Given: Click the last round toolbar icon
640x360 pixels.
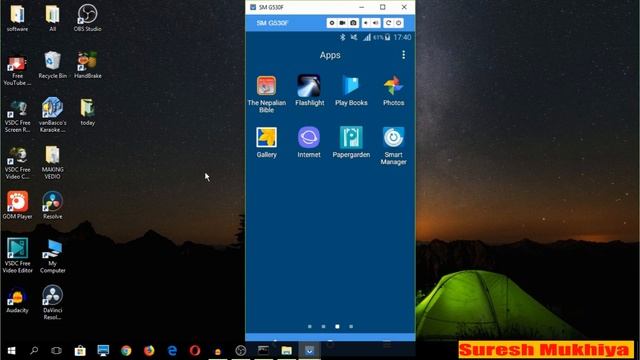Looking at the screenshot, I should (399, 23).
